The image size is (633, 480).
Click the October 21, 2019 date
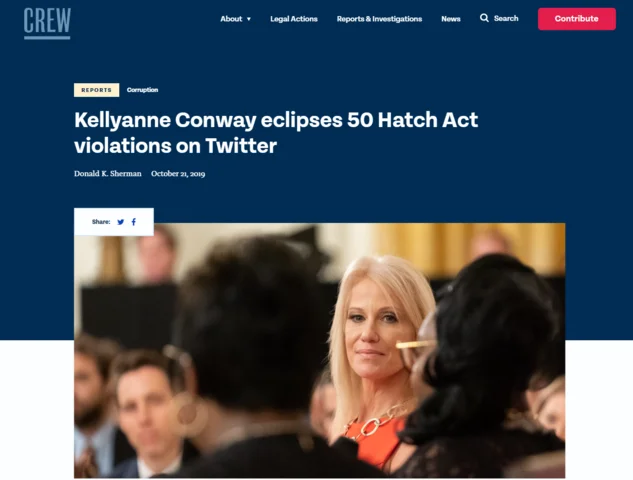click(x=178, y=174)
